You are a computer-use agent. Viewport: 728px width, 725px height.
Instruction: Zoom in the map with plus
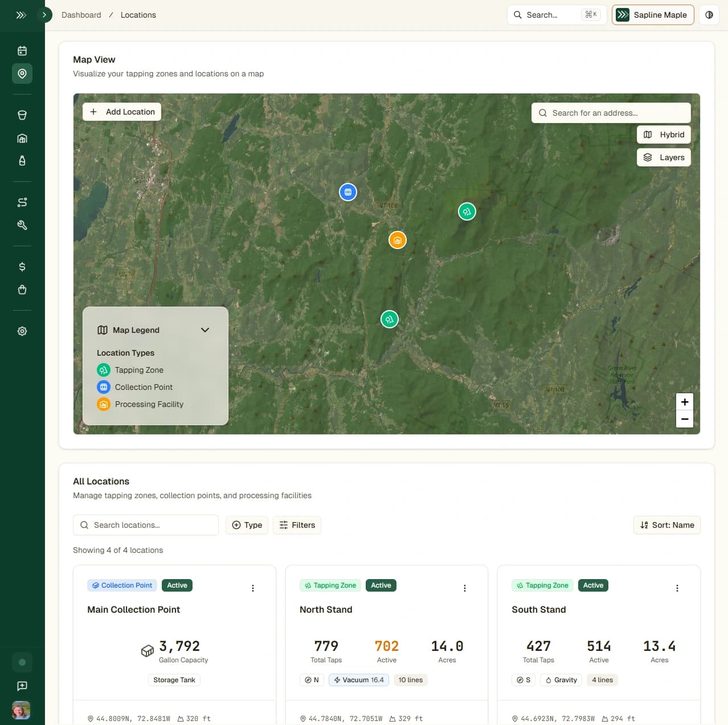tap(685, 402)
